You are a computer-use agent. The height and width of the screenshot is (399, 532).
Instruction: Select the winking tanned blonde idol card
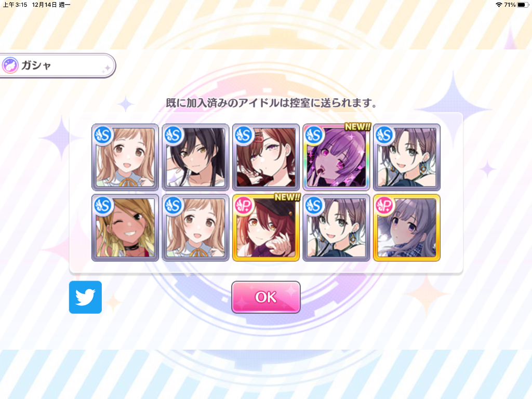(125, 228)
